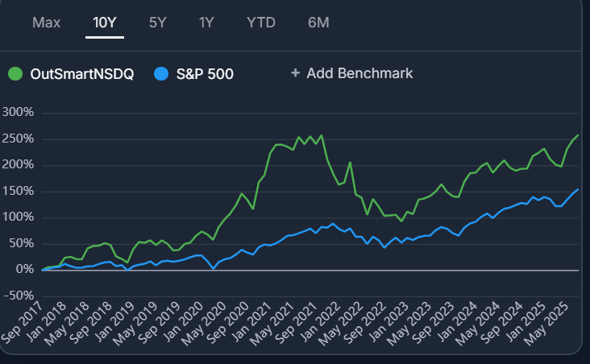Select the 5Y time range
590x364 pixels.
[x=158, y=22]
